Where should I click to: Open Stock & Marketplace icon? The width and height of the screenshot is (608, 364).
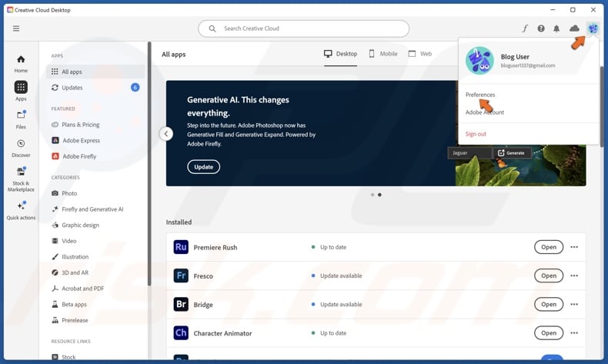(x=21, y=172)
